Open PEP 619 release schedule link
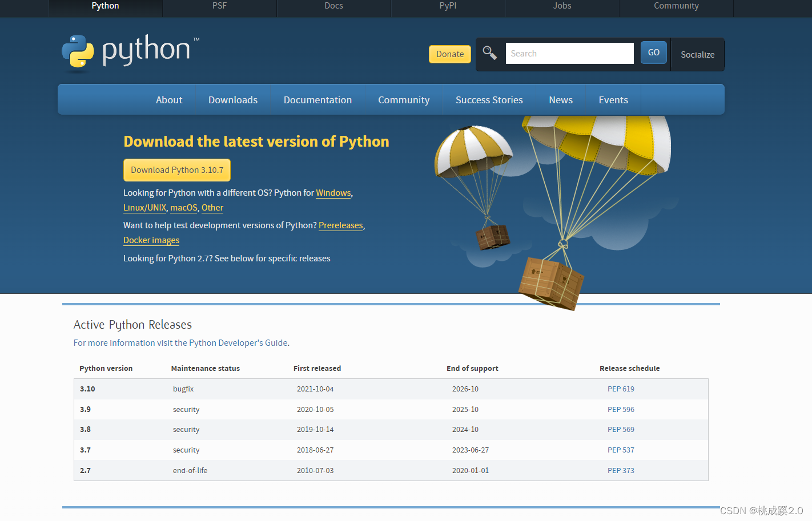The width and height of the screenshot is (812, 521). pos(621,389)
